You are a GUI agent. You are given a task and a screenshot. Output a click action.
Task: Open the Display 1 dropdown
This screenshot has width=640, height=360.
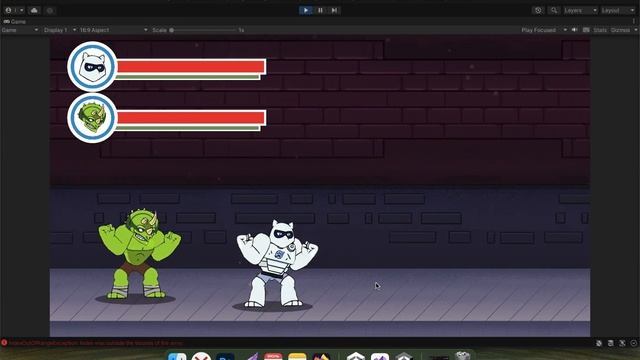click(60, 30)
